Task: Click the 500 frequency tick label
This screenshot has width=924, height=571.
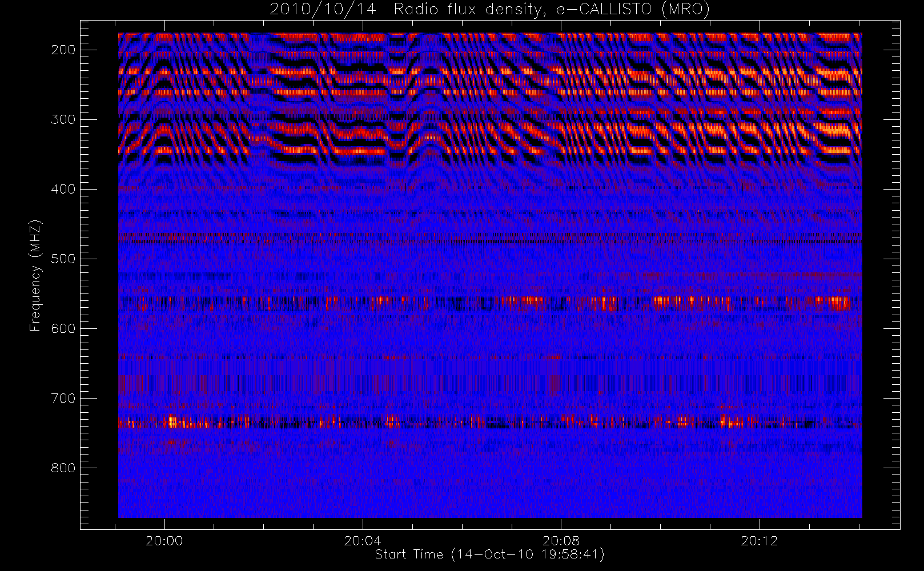Action: point(63,259)
